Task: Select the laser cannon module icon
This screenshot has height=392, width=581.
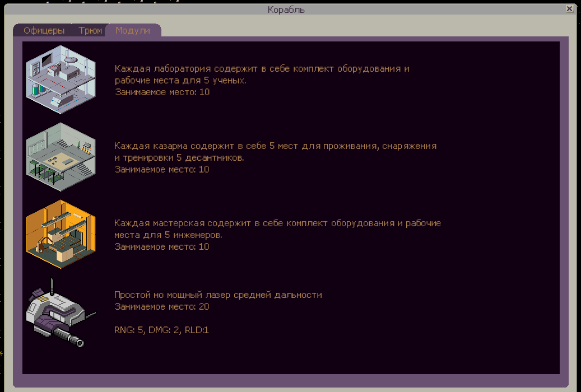Action: [x=61, y=312]
